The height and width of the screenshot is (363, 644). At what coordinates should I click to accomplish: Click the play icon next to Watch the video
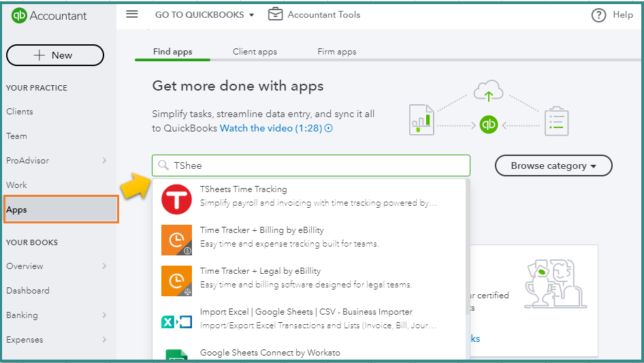[329, 128]
